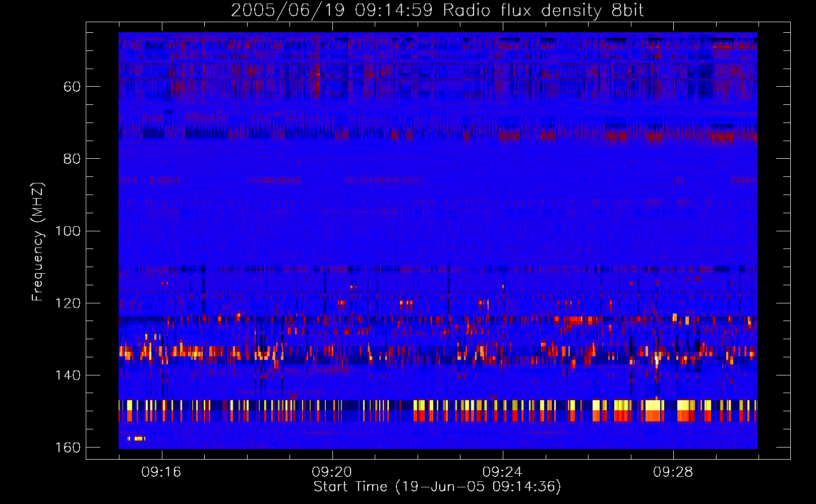Click the plot title "2005/06/19 09:14:59 Radio flux density 8bit"
Image resolution: width=816 pixels, height=504 pixels.
click(x=437, y=11)
